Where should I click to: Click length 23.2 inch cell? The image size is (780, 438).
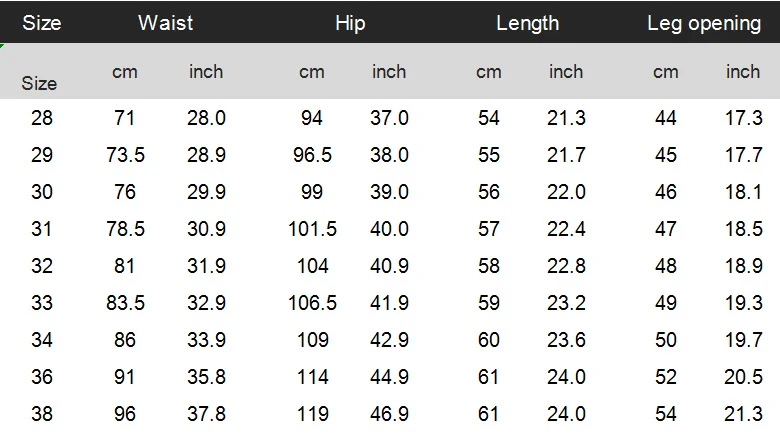(x=566, y=303)
